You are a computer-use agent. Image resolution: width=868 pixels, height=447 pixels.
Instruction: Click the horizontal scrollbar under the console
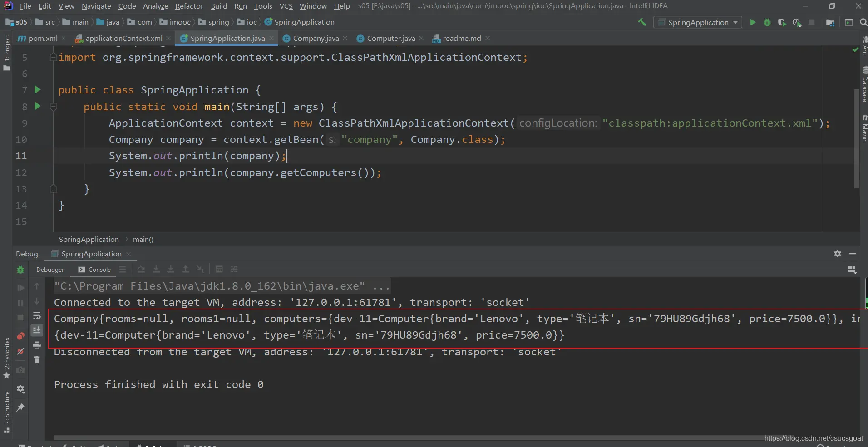point(409,437)
